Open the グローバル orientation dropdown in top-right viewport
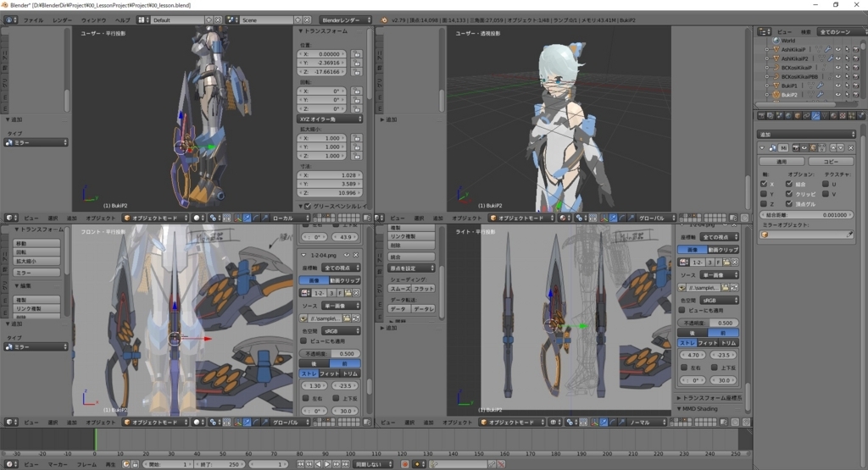 [x=657, y=218]
